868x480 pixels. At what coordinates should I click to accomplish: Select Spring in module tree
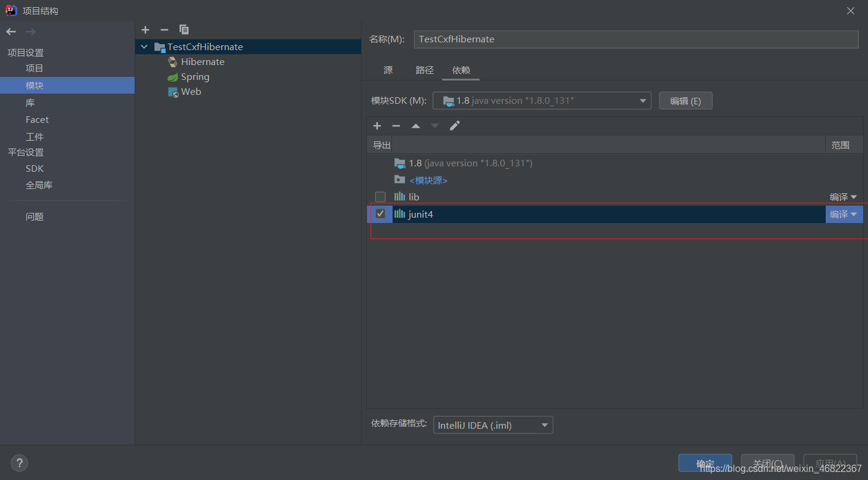195,77
